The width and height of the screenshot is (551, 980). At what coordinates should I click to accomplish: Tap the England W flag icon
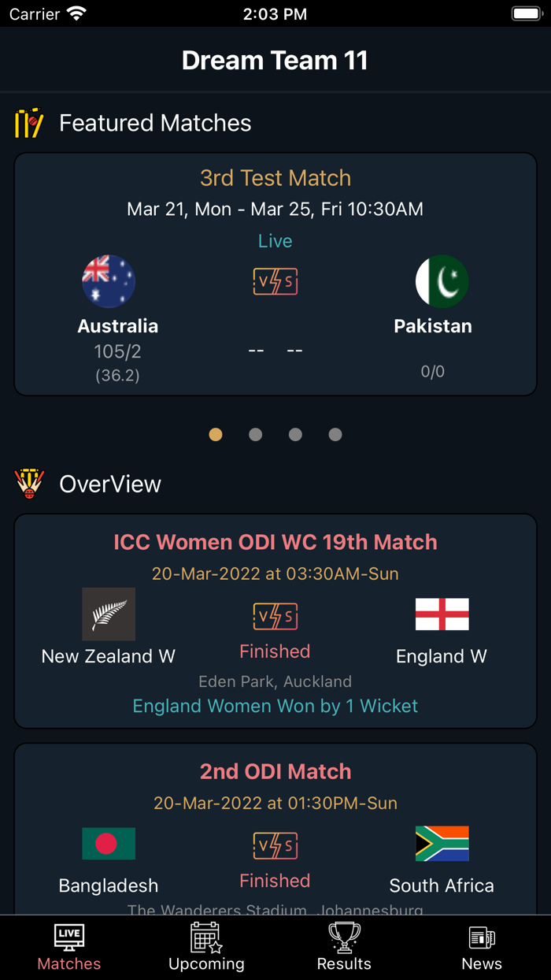click(442, 614)
